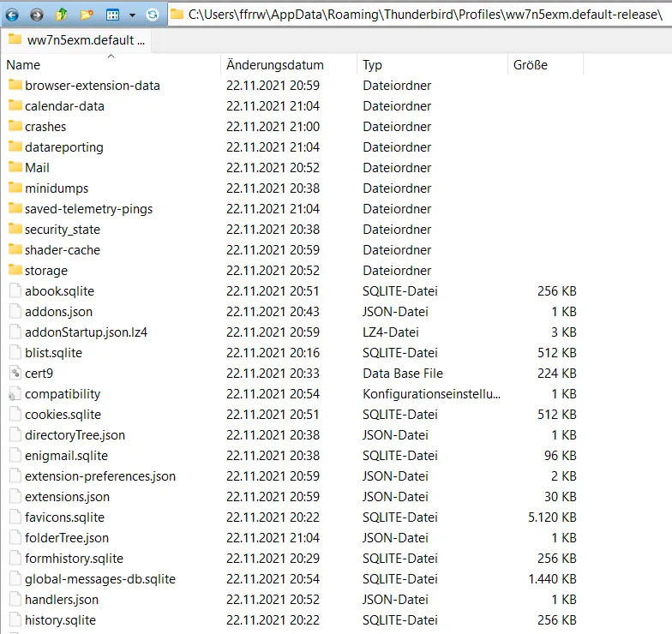This screenshot has width=672, height=634.
Task: Go up one folder level icon
Action: coord(62,15)
